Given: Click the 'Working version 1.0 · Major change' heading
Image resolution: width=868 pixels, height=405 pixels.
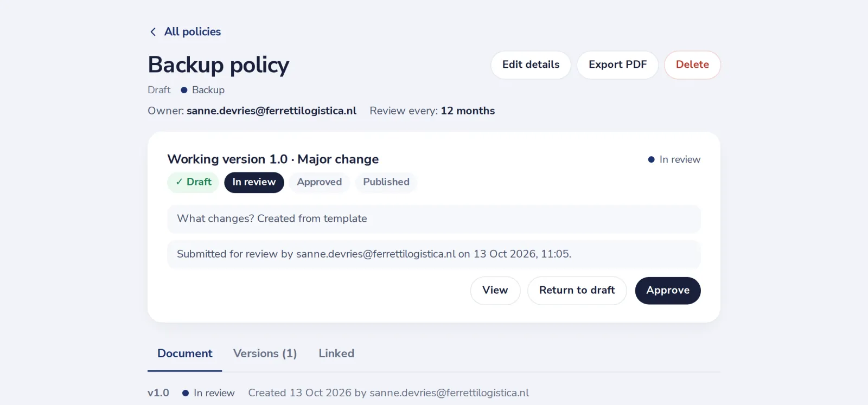Looking at the screenshot, I should [273, 159].
